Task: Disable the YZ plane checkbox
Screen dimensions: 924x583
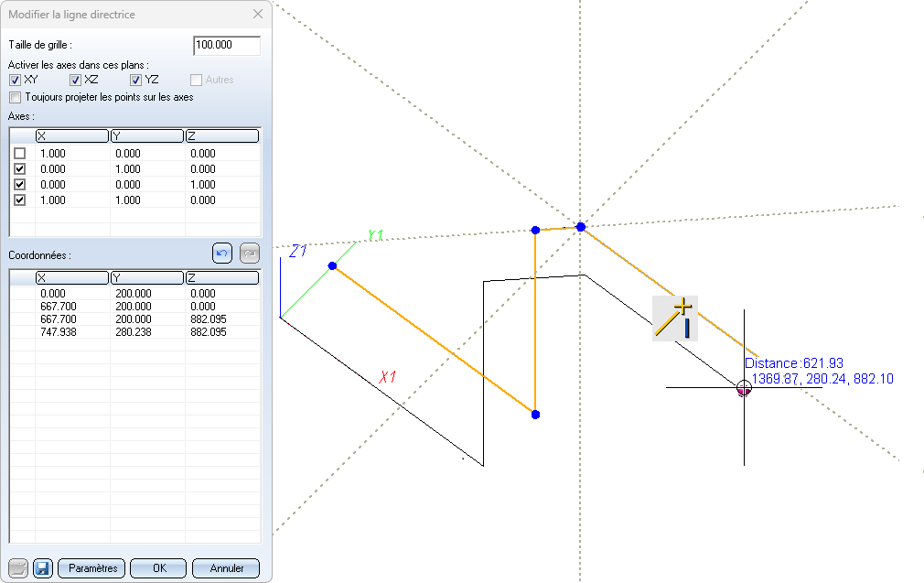Action: [x=136, y=81]
